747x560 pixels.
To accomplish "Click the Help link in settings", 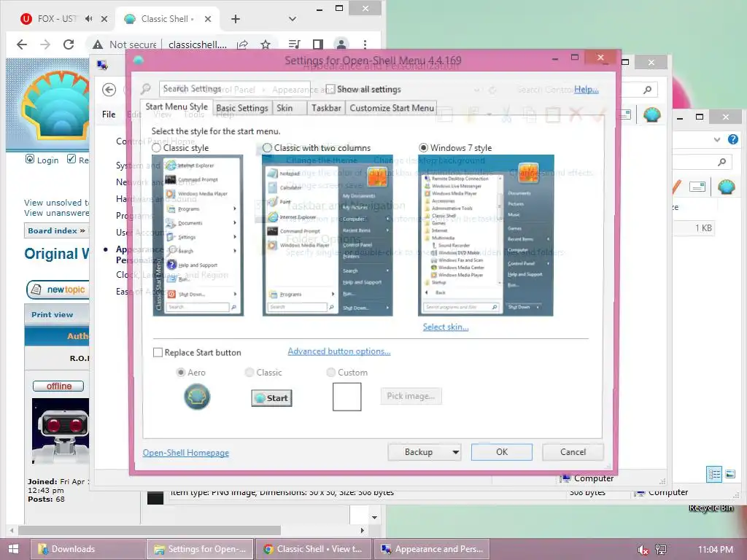I will (x=586, y=90).
